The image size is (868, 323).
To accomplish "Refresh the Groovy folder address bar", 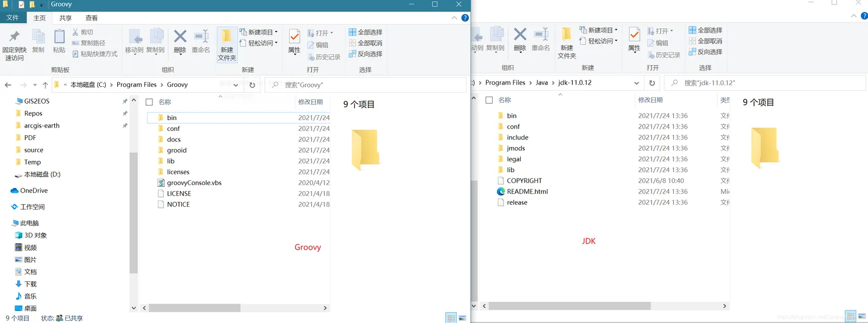I will (x=252, y=85).
